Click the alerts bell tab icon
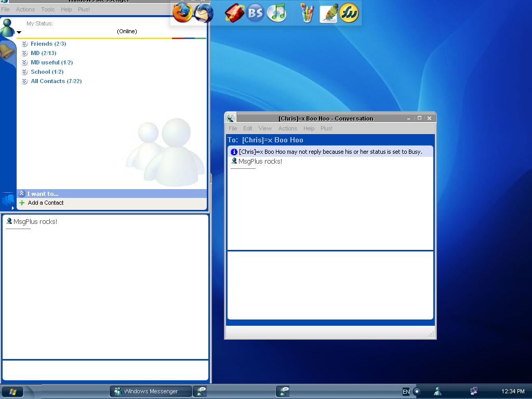532x399 pixels. [x=7, y=51]
